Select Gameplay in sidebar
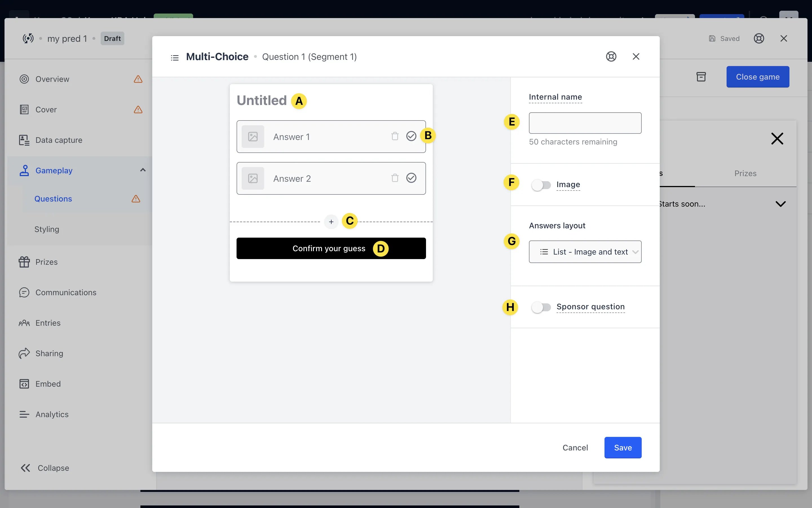The width and height of the screenshot is (812, 508). pos(54,170)
